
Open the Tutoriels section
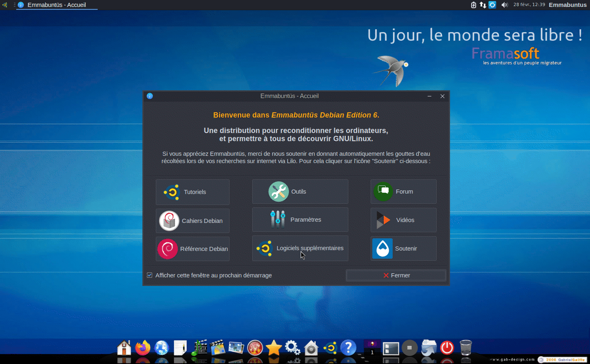click(192, 192)
